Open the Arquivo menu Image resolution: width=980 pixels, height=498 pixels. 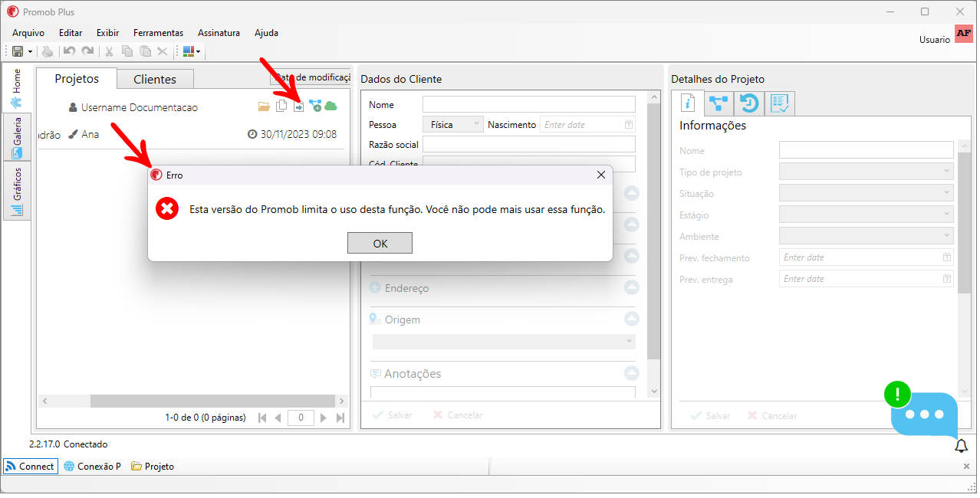(28, 33)
